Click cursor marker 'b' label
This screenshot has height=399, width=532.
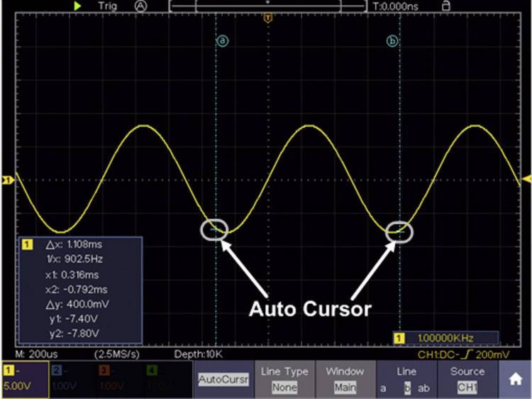392,41
